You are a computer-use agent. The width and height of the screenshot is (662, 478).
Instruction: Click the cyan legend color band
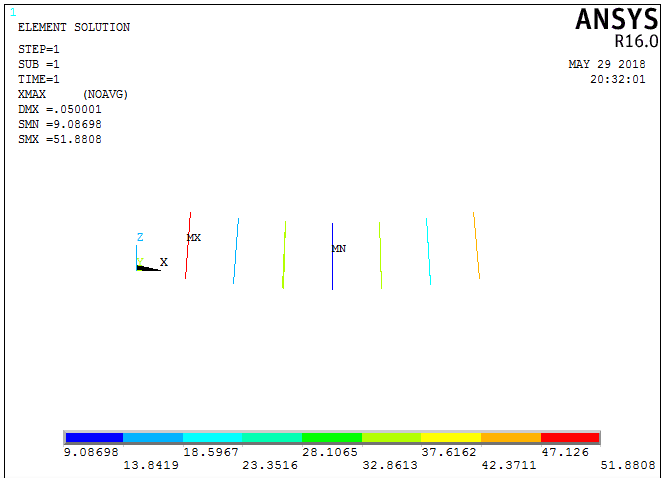click(212, 437)
